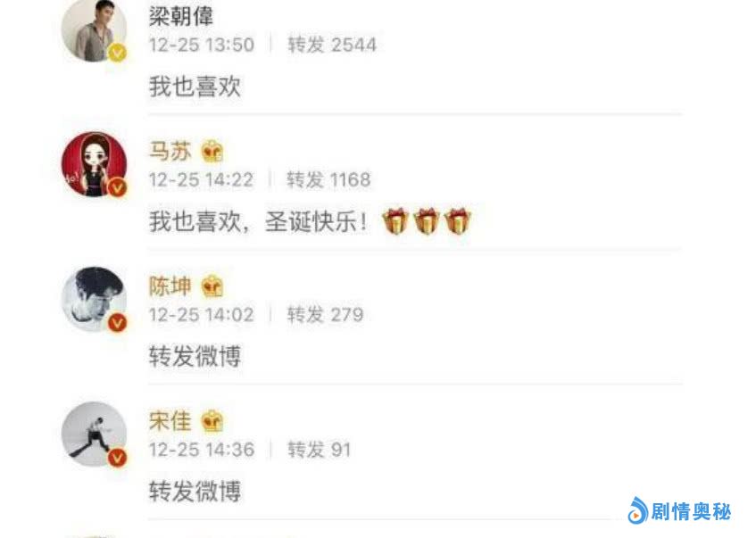Click the crown badge next to 宋佳
The image size is (756, 538).
(x=212, y=421)
